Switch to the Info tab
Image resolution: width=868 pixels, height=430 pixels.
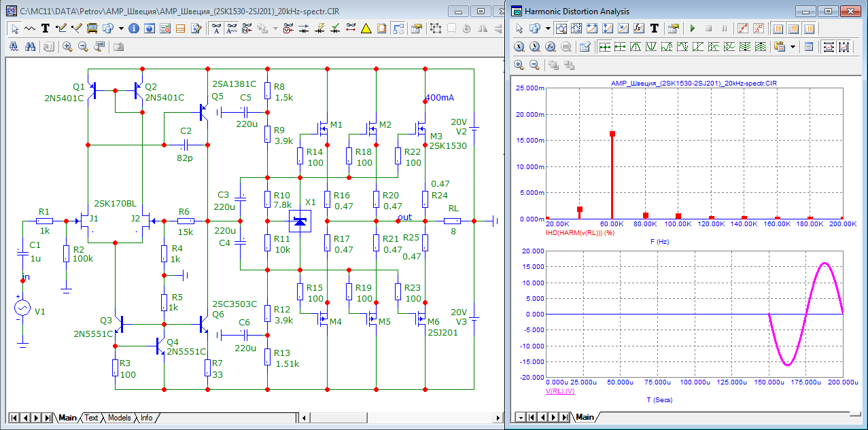[x=146, y=418]
